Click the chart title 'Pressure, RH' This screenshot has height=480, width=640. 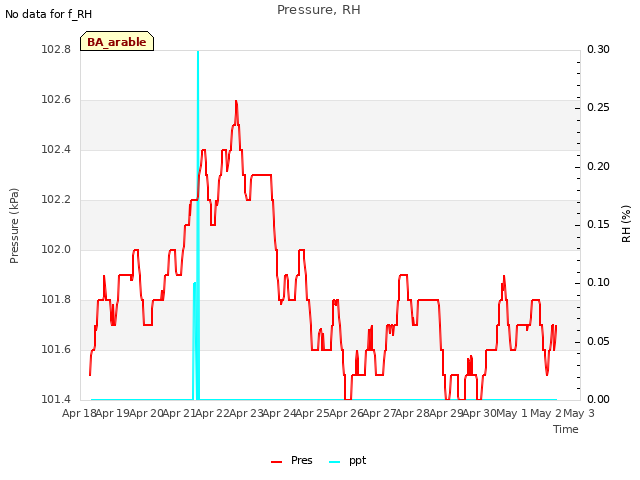pos(319,10)
